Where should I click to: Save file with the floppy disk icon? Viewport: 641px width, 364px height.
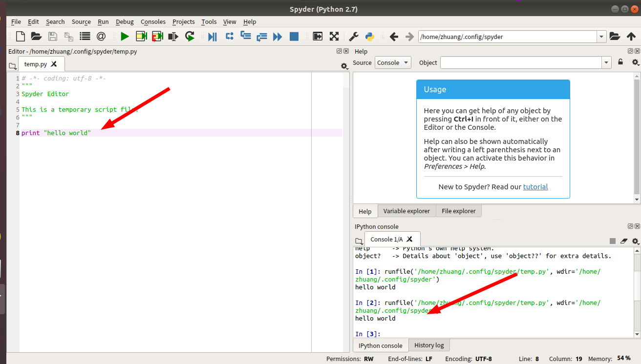tap(52, 36)
